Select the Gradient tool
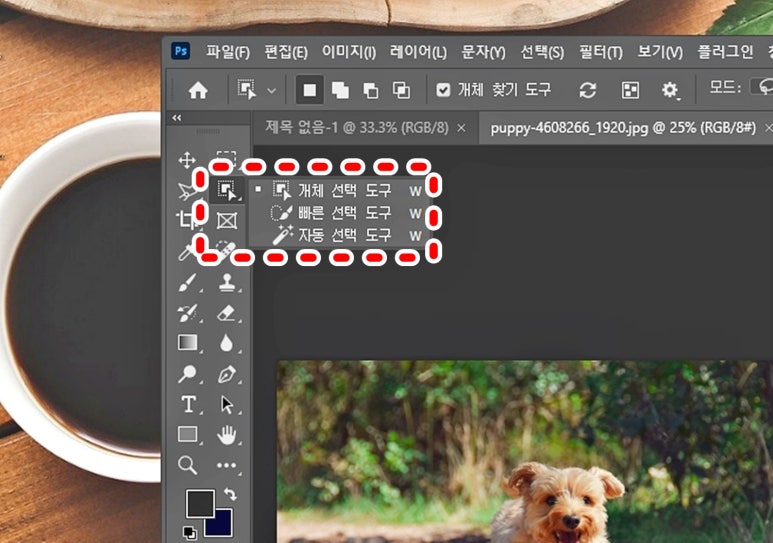Screen dimensions: 773x543 pyautogui.click(x=188, y=343)
